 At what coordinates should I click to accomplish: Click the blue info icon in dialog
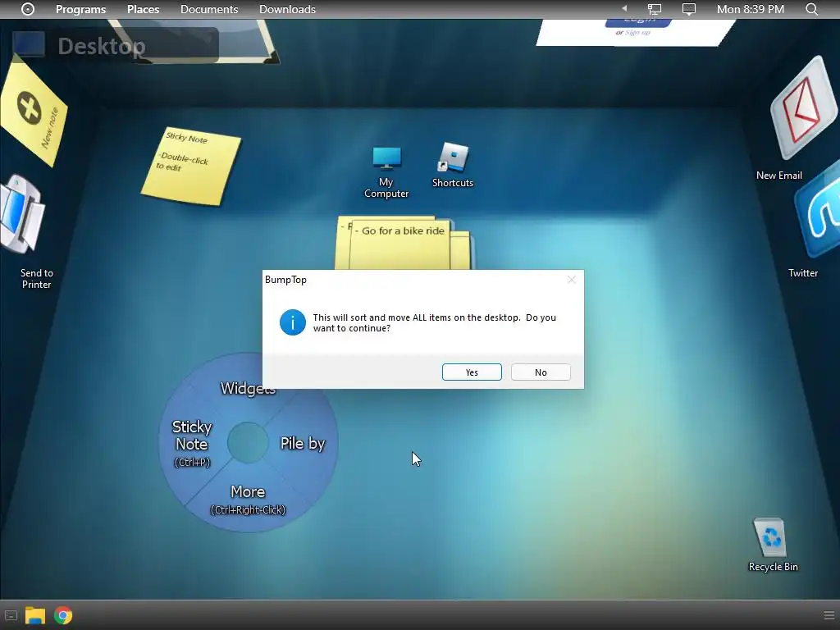coord(293,322)
